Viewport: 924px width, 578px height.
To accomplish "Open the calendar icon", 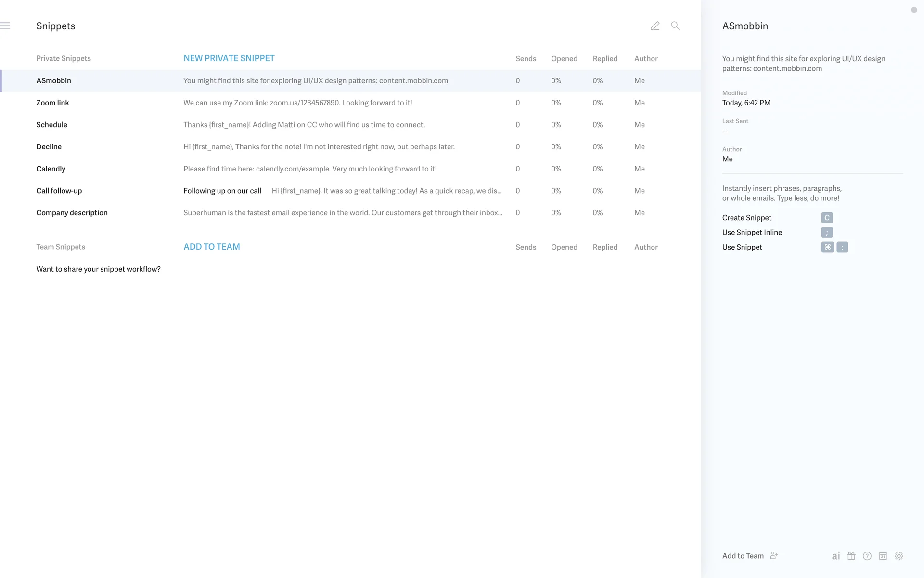I will (883, 556).
